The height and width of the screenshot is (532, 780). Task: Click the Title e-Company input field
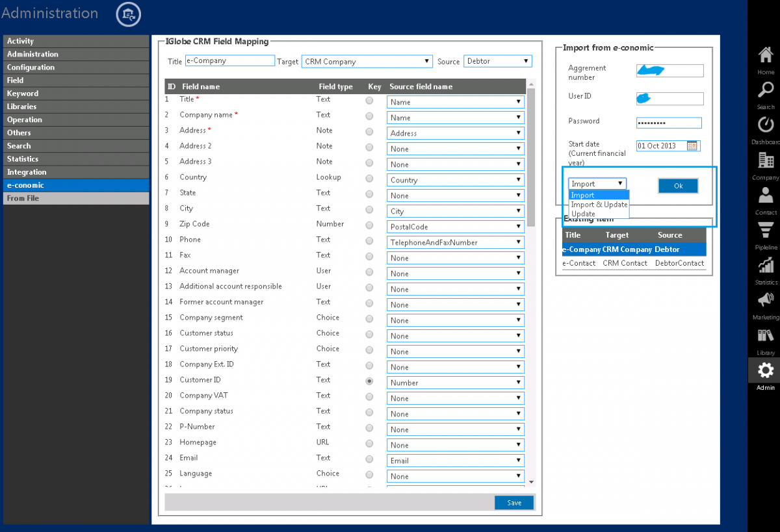pos(230,60)
